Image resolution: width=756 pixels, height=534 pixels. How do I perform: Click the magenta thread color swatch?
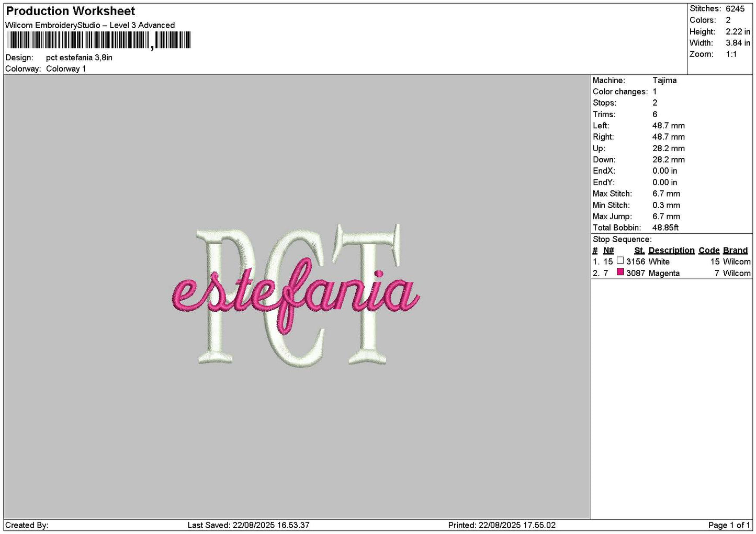click(x=620, y=272)
